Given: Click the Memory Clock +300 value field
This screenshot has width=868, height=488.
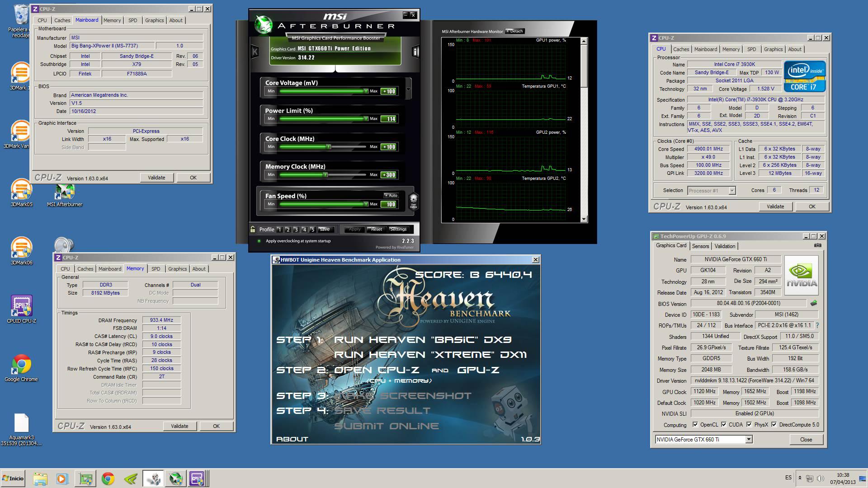Looking at the screenshot, I should (389, 175).
